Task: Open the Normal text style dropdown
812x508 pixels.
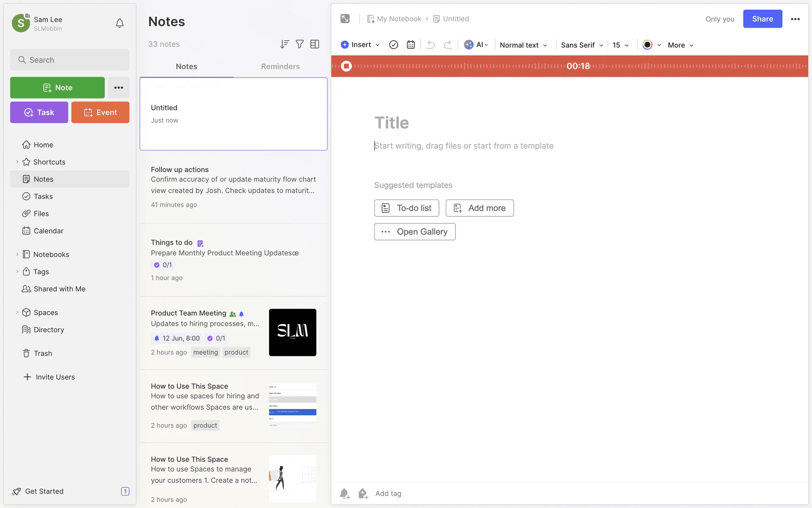Action: coord(524,45)
